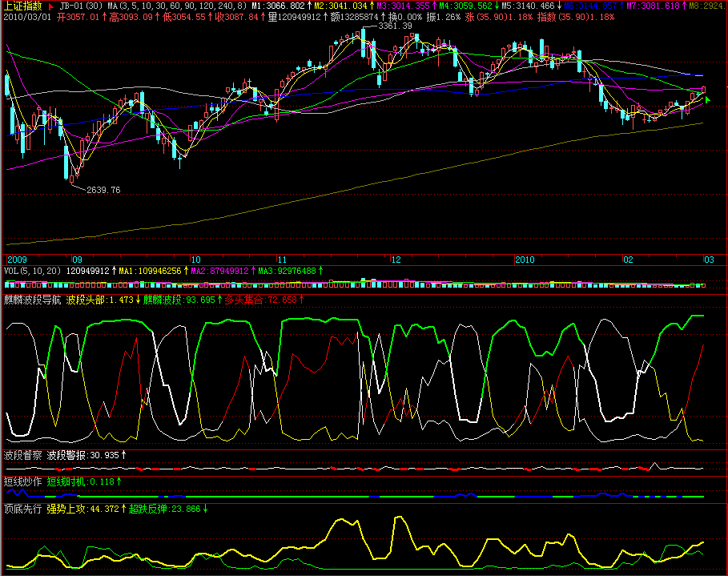Click the change value 涨(35.90)1.18%
728x576 pixels.
point(499,17)
